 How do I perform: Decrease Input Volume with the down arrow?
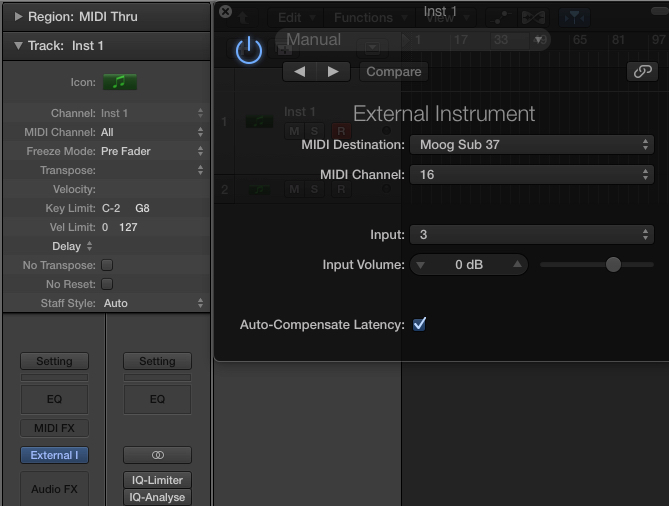[x=420, y=265]
